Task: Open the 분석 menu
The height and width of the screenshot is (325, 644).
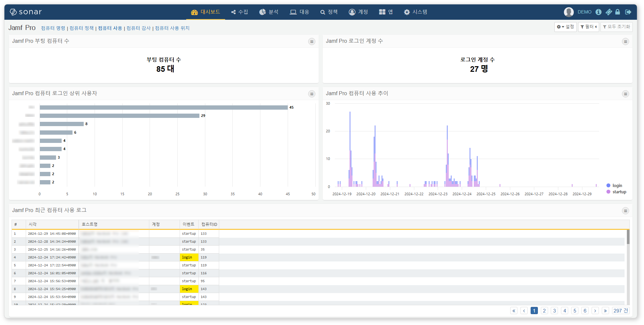Action: pos(269,12)
